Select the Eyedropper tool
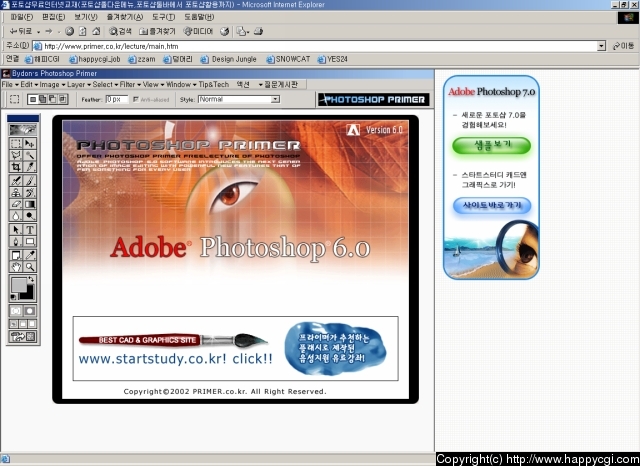 pyautogui.click(x=29, y=255)
